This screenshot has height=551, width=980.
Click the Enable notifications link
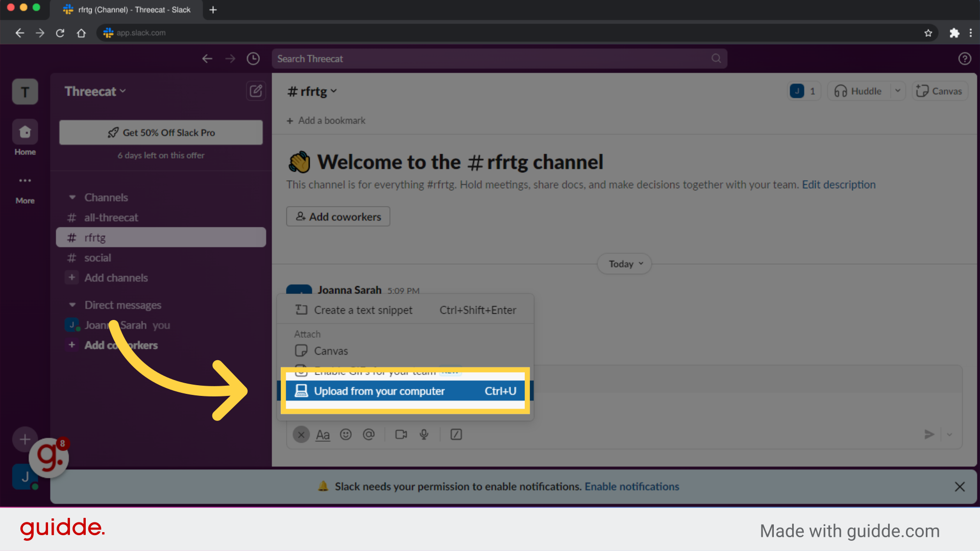(632, 486)
